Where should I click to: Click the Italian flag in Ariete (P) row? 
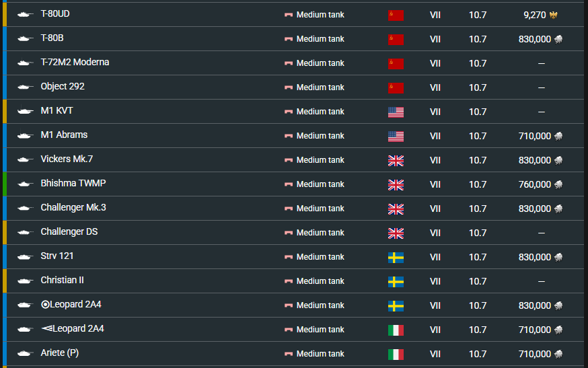point(396,354)
